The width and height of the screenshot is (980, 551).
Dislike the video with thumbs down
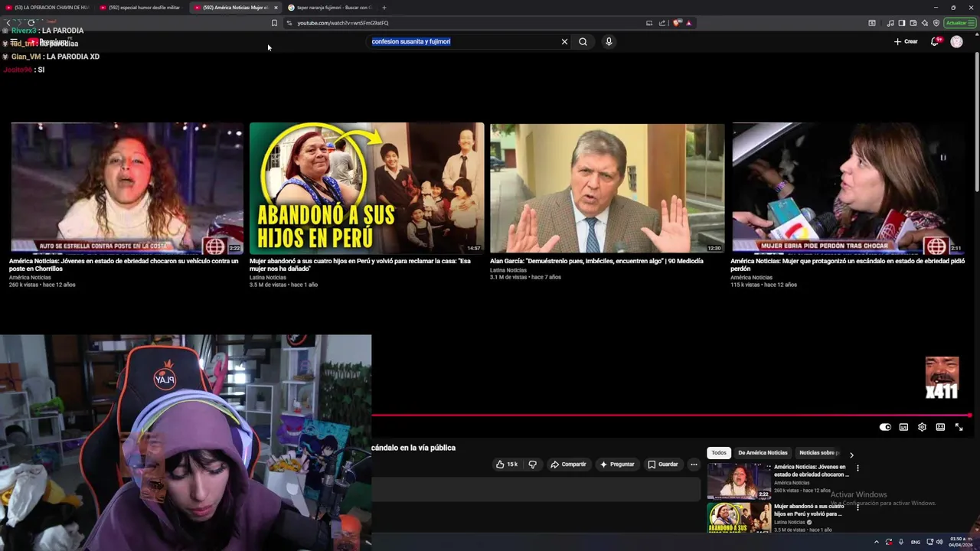(533, 464)
